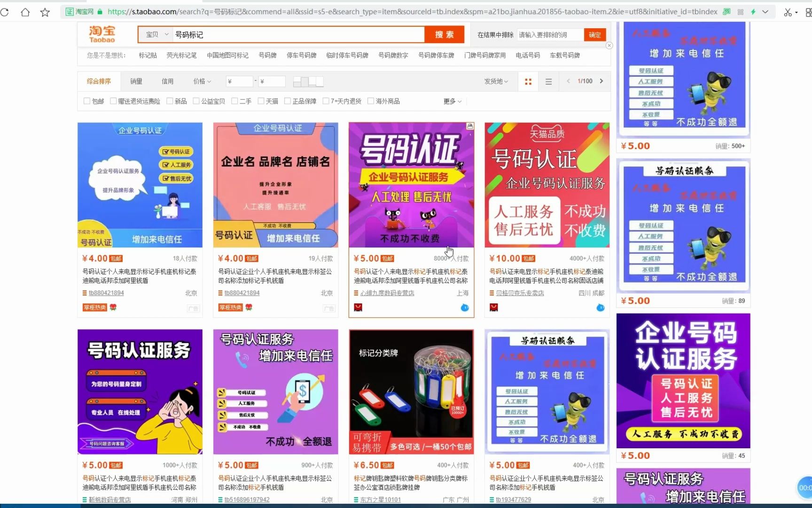Click the 搜索 search button
Image resolution: width=812 pixels, height=508 pixels.
(x=444, y=34)
